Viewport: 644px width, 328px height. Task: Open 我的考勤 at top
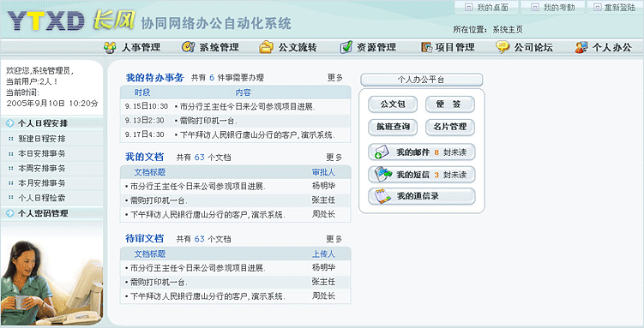coord(554,8)
